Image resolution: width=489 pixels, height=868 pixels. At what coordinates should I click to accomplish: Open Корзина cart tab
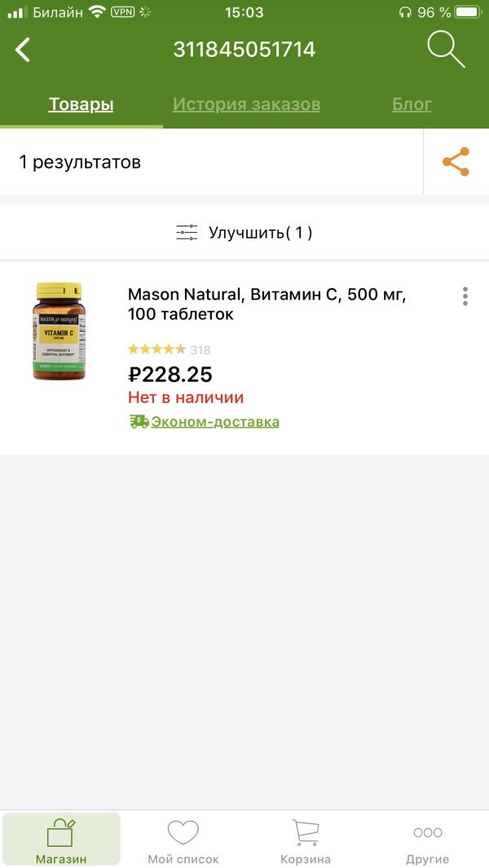click(306, 840)
